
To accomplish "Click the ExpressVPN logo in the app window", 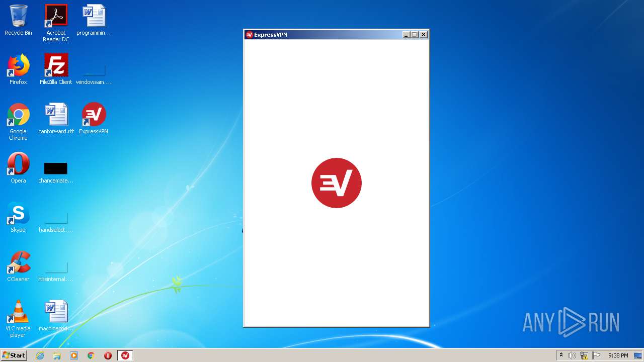I will pyautogui.click(x=337, y=183).
